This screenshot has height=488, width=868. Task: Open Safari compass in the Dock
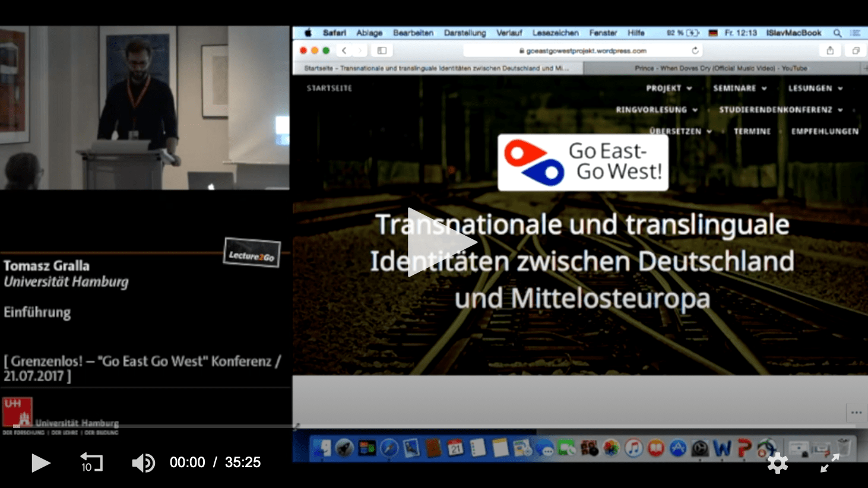(x=389, y=447)
